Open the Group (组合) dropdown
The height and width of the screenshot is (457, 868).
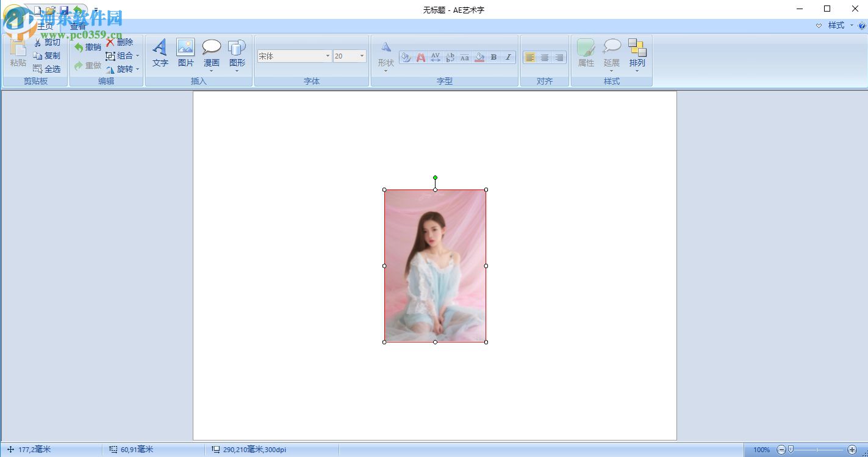pyautogui.click(x=123, y=55)
